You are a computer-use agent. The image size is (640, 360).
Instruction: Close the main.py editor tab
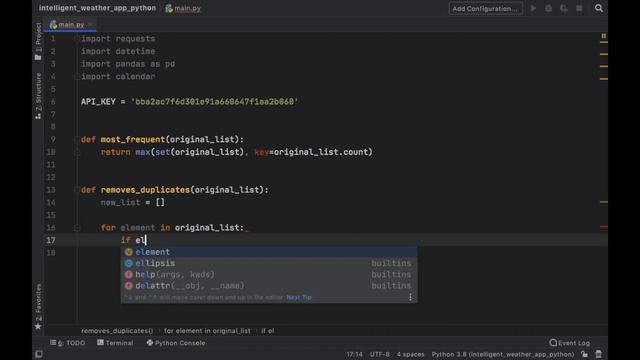[x=90, y=25]
